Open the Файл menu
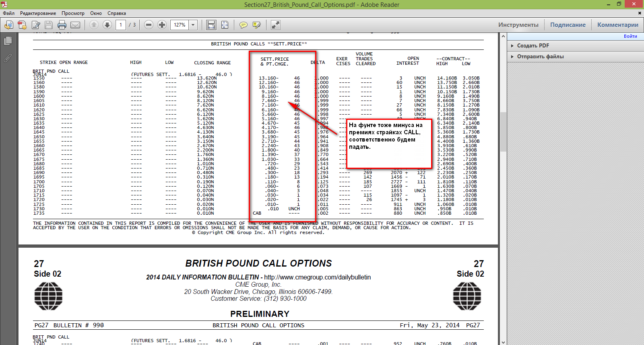Image resolution: width=644 pixels, height=345 pixels. [9, 13]
